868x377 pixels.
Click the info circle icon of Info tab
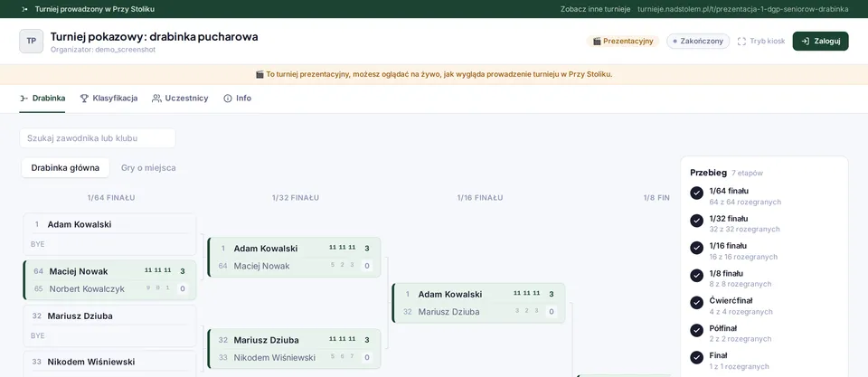point(228,98)
